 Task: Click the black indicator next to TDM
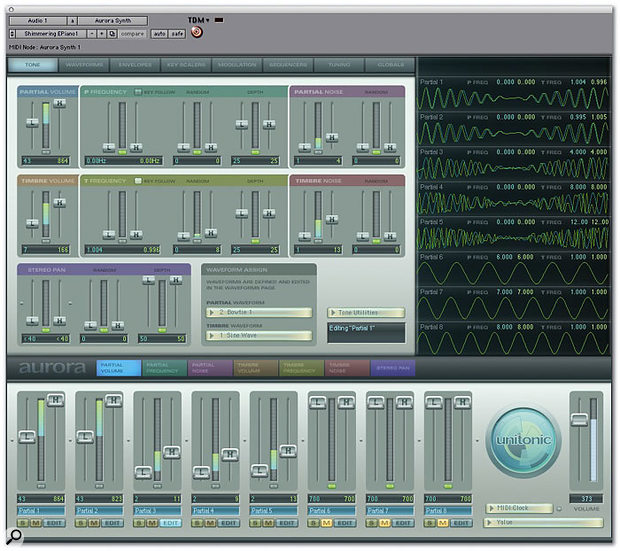219,20
